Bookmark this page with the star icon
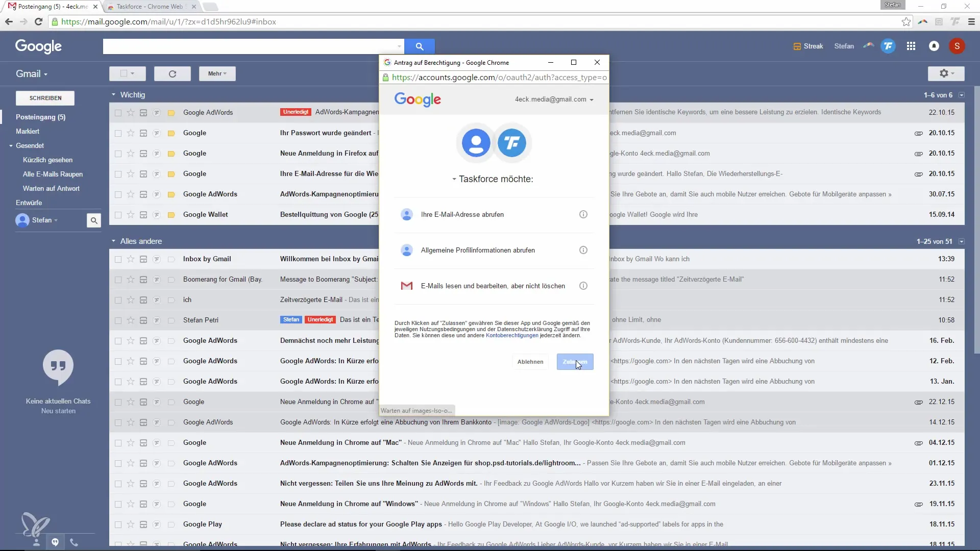 [906, 21]
